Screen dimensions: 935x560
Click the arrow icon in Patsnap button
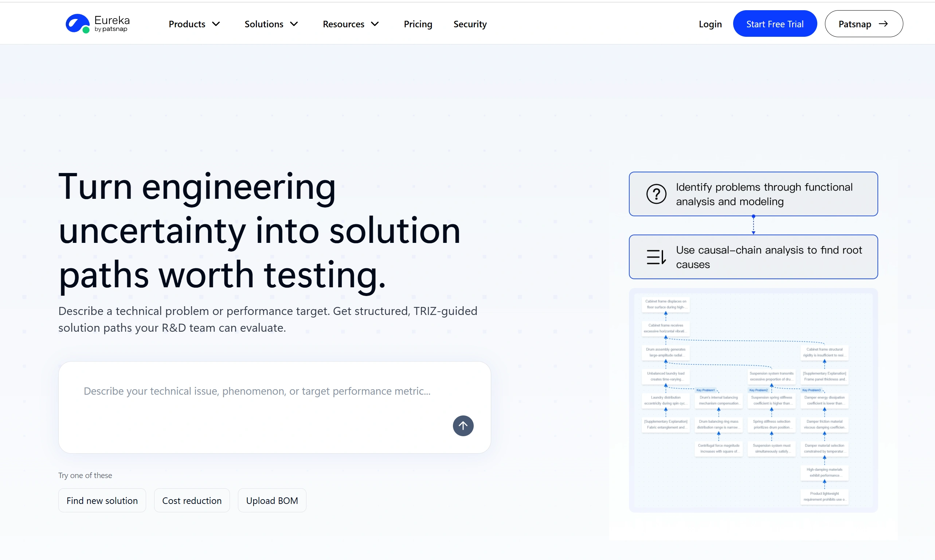(x=883, y=24)
